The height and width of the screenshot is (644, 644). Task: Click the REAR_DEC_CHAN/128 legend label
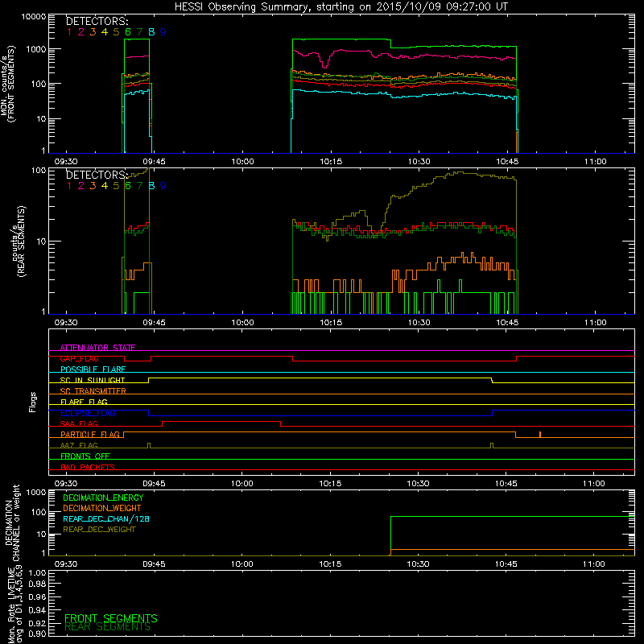(x=106, y=518)
